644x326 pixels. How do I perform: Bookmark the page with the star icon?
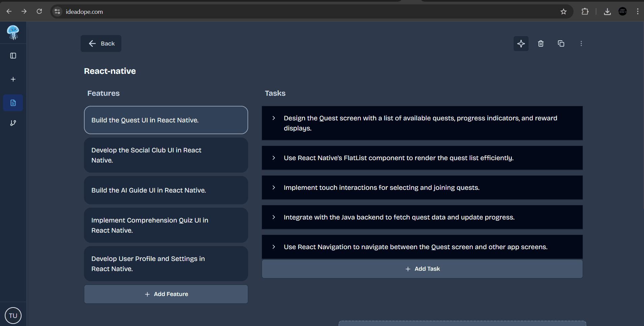[x=563, y=11]
